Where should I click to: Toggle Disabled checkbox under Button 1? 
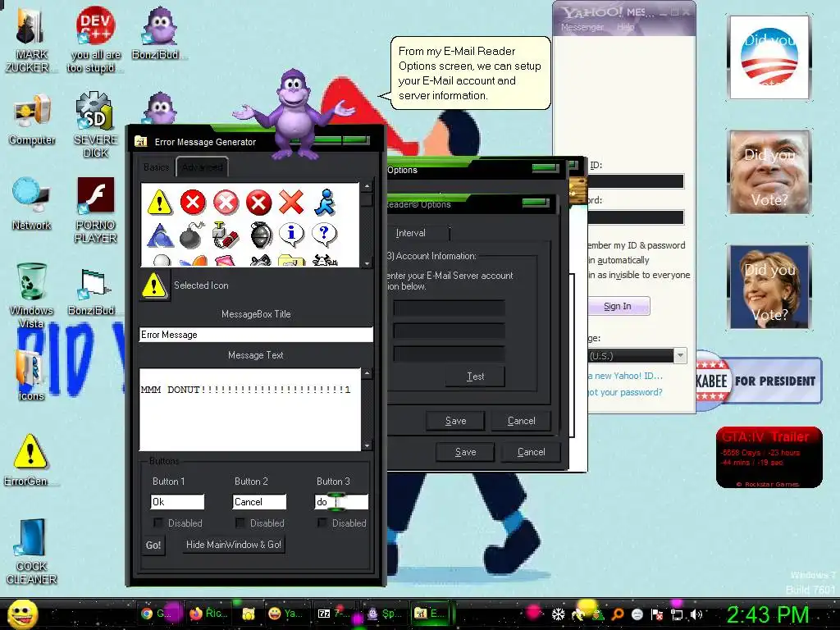pyautogui.click(x=158, y=523)
